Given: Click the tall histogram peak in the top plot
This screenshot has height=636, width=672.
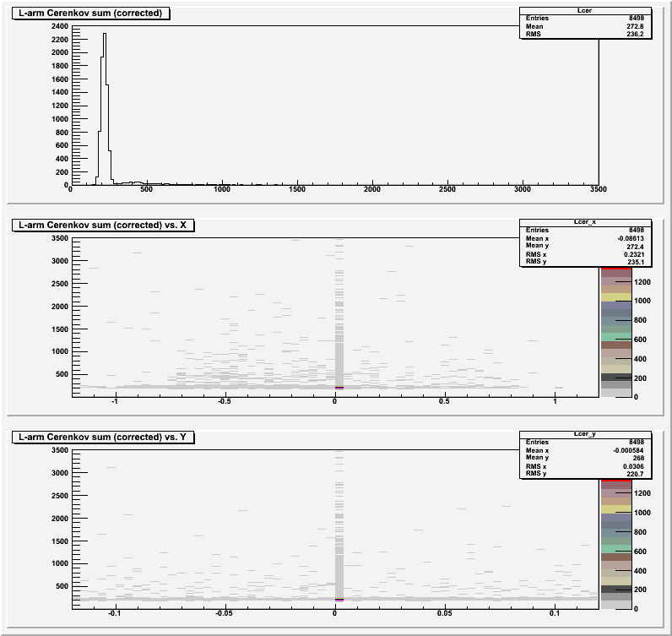Looking at the screenshot, I should pyautogui.click(x=105, y=109).
